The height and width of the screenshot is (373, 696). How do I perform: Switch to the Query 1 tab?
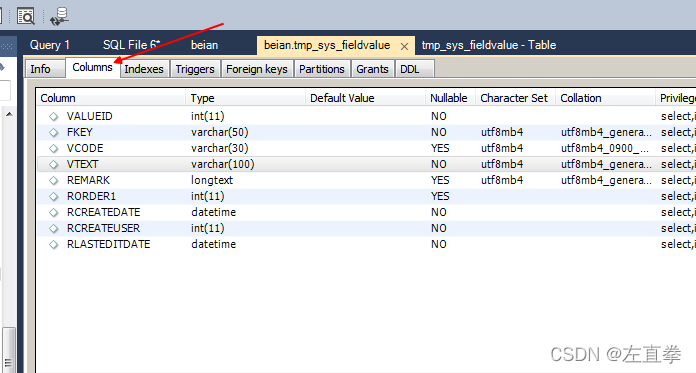pos(50,45)
